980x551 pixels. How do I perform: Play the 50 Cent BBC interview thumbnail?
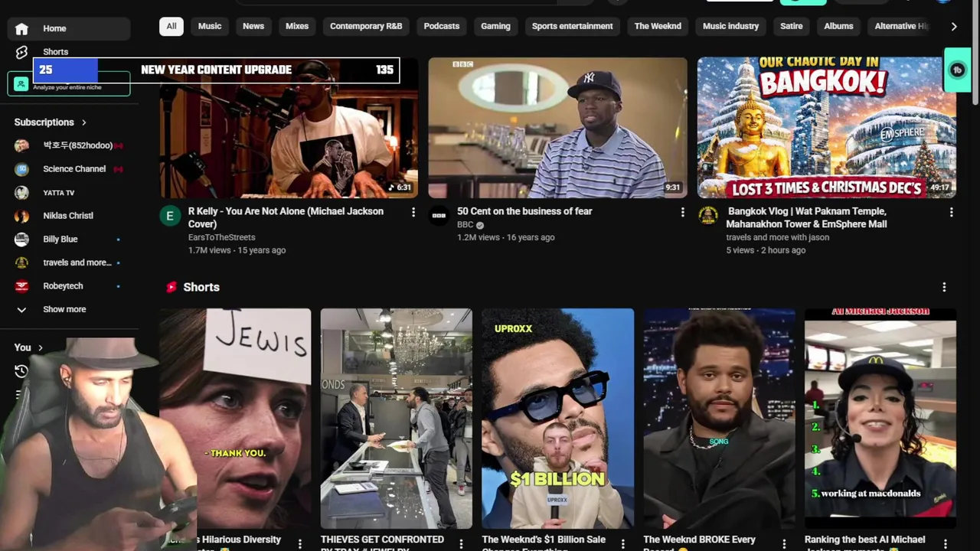point(557,128)
